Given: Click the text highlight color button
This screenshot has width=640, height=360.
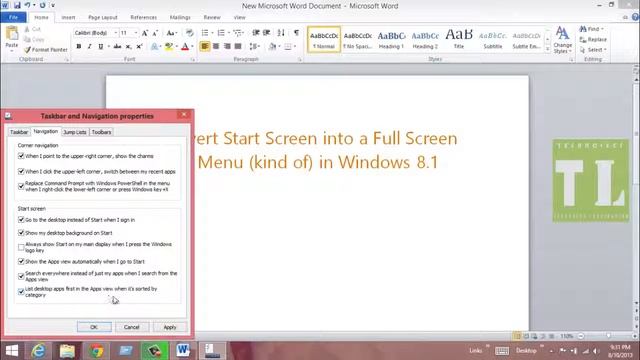Looking at the screenshot, I should 169,47.
